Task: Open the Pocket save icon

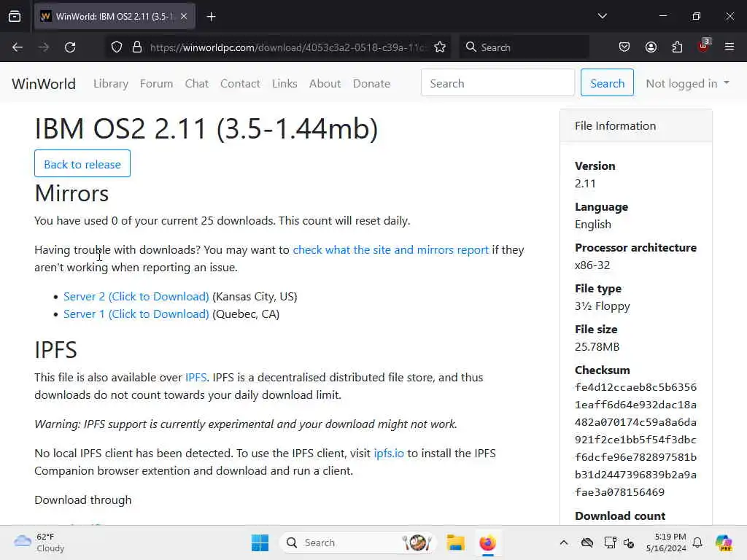Action: pos(624,47)
